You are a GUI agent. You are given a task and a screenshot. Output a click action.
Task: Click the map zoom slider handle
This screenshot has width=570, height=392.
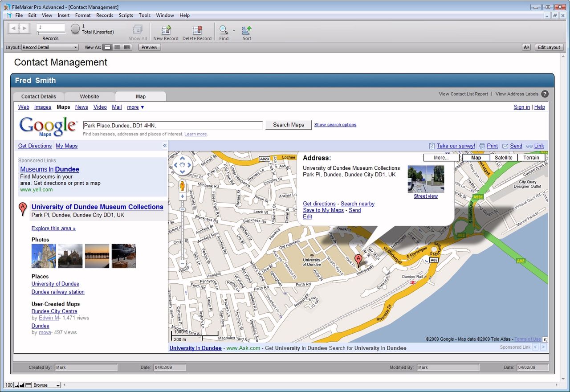point(182,209)
